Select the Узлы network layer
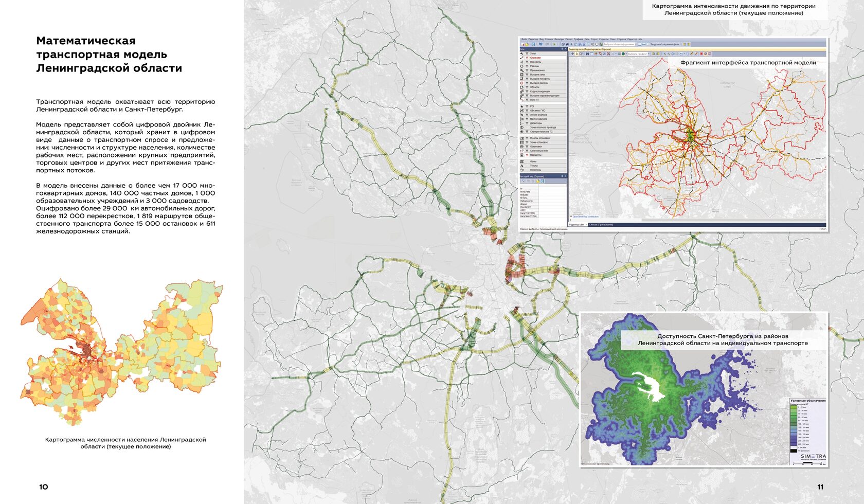 tap(543, 53)
